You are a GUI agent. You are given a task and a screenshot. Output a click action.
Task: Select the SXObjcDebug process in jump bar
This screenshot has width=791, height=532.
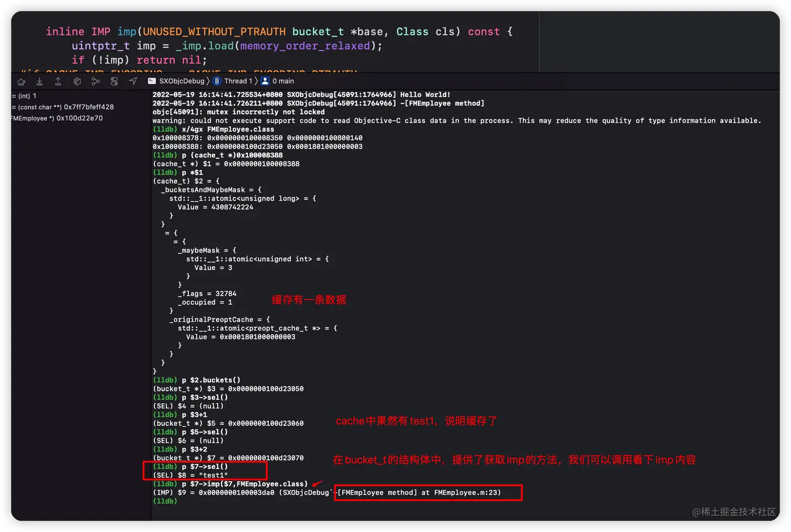coord(182,81)
